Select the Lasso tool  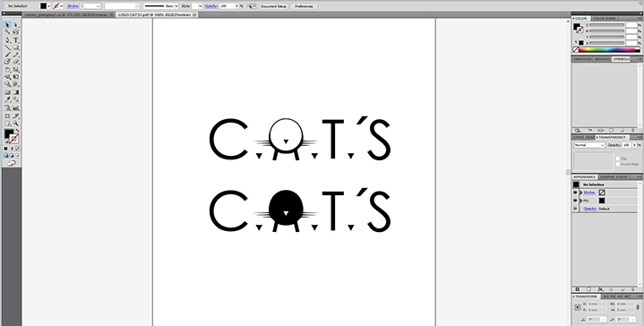tap(16, 31)
